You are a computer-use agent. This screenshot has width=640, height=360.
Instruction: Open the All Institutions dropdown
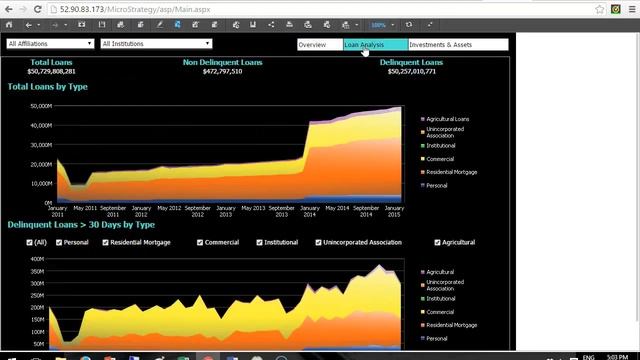[x=156, y=44]
